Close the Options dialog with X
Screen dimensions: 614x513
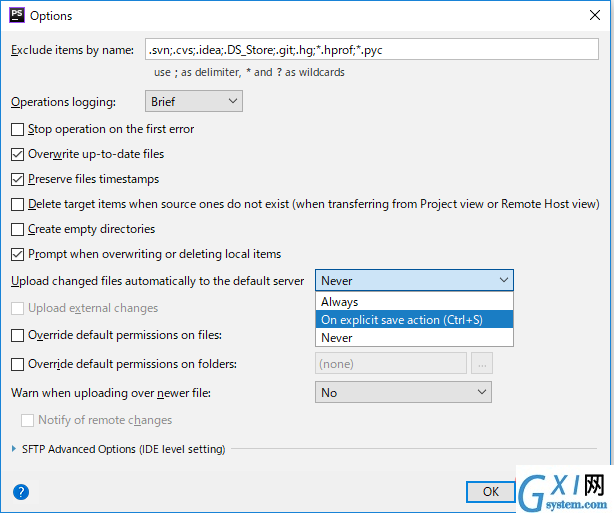(595, 15)
